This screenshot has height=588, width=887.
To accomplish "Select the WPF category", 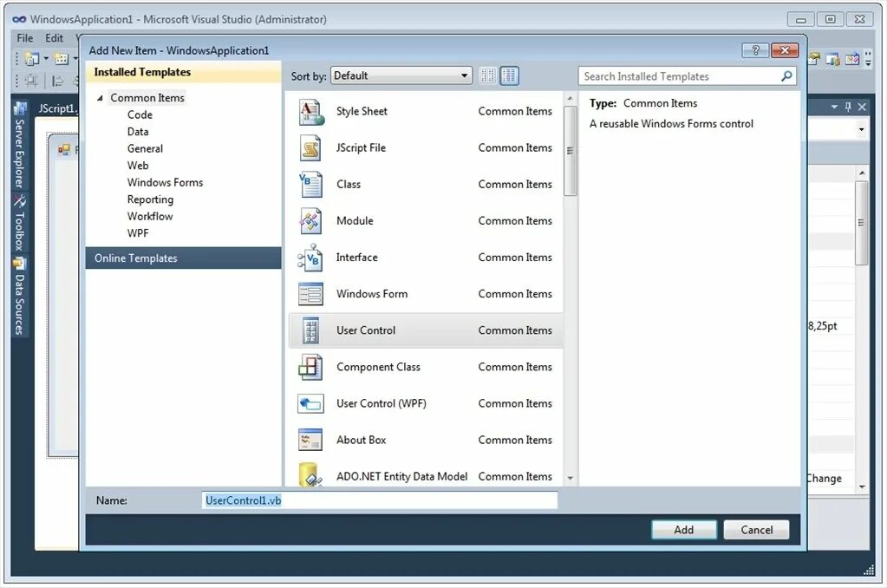I will [x=138, y=233].
